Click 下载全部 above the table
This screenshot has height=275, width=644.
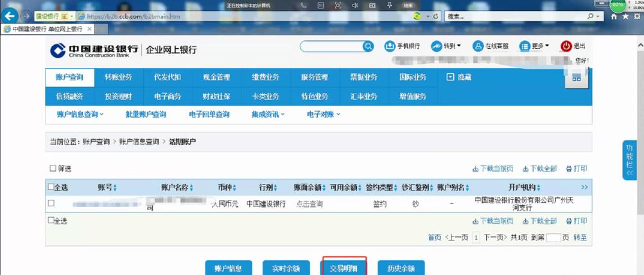point(540,169)
